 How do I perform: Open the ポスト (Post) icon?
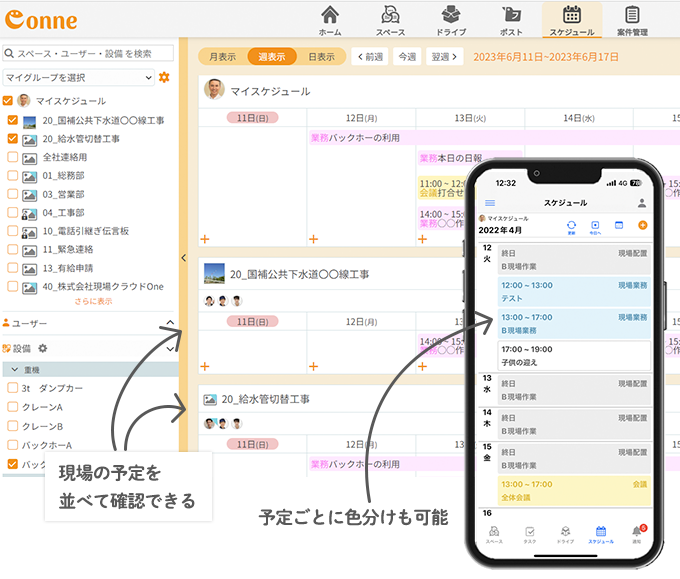[511, 15]
